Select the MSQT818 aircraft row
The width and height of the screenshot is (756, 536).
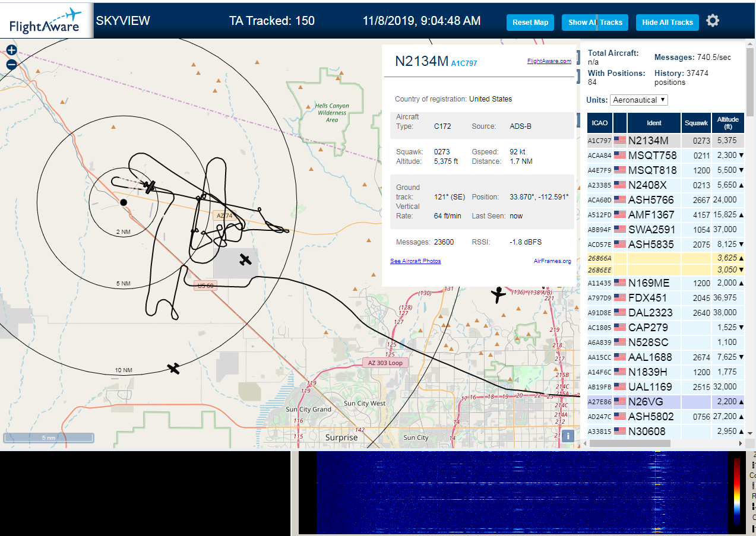tap(666, 170)
